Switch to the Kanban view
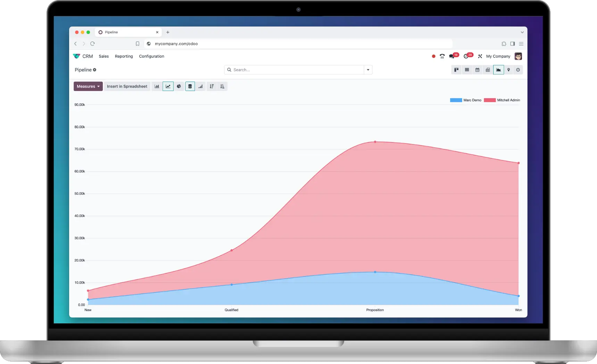The width and height of the screenshot is (597, 364). pos(456,70)
